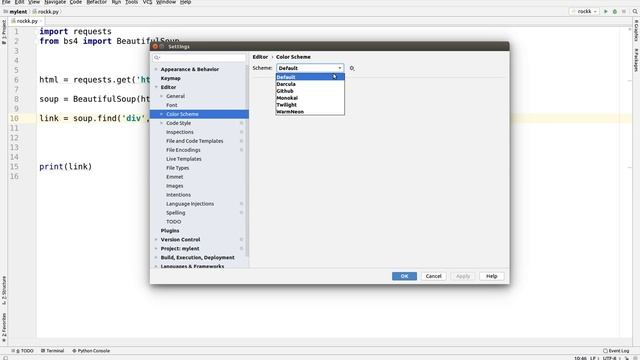Expand Build, Execution, Deployment section
Viewport: 640px width, 360px height.
tap(156, 258)
